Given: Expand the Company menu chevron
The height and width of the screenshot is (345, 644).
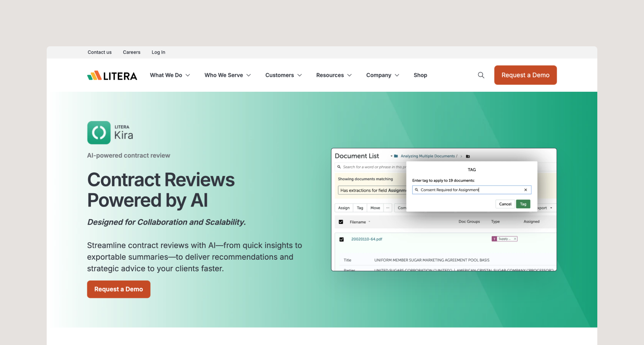Looking at the screenshot, I should 397,75.
